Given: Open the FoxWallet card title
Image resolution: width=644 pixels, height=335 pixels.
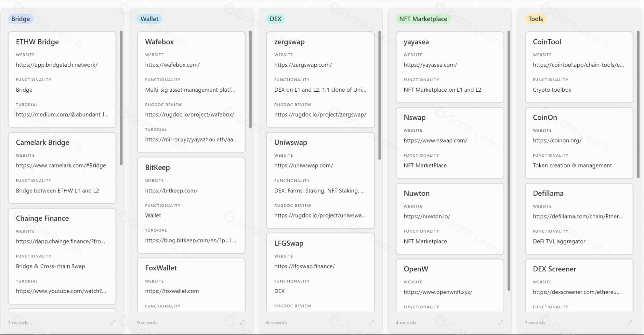Looking at the screenshot, I should (161, 268).
